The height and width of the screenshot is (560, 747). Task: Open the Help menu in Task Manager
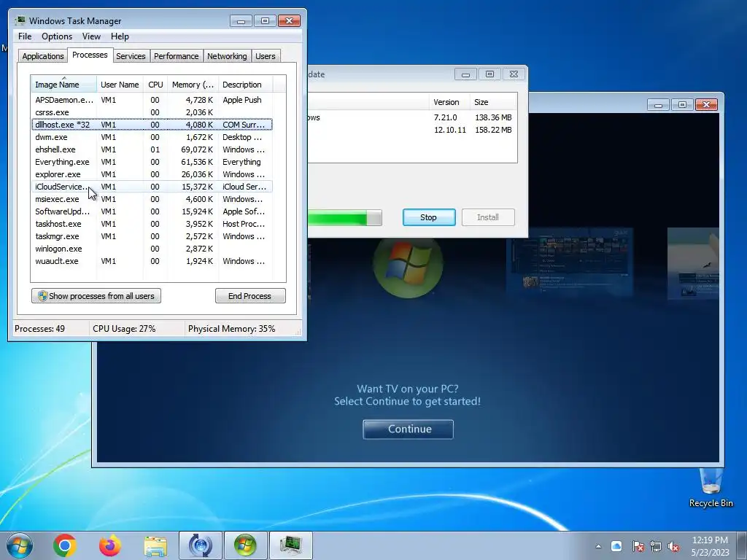tap(120, 36)
